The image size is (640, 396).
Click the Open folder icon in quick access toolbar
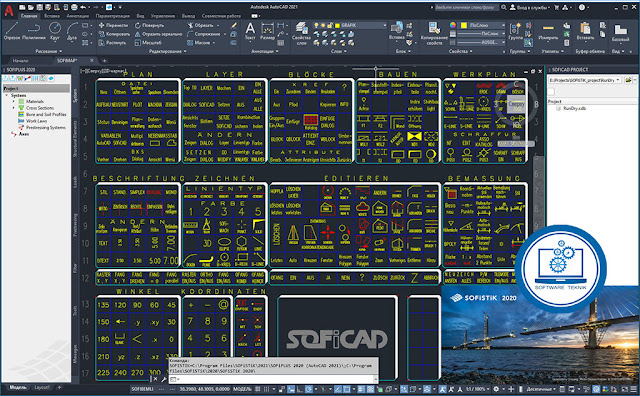click(31, 7)
